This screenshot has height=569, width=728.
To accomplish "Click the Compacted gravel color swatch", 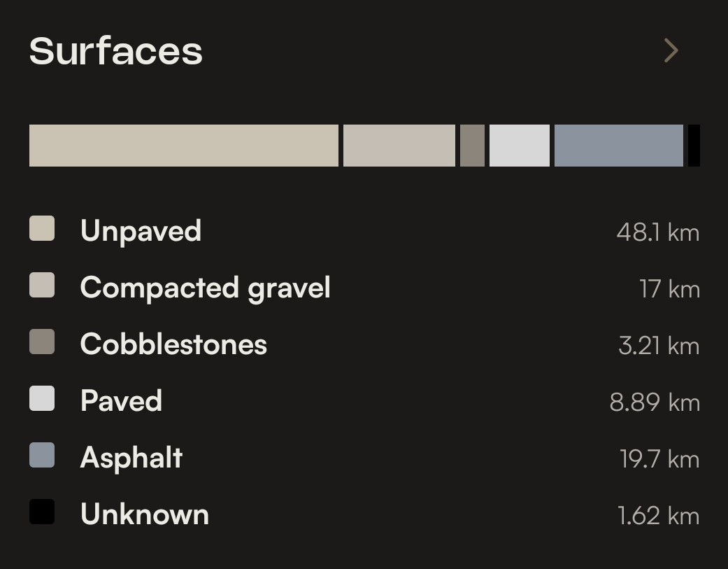I will coord(42,285).
